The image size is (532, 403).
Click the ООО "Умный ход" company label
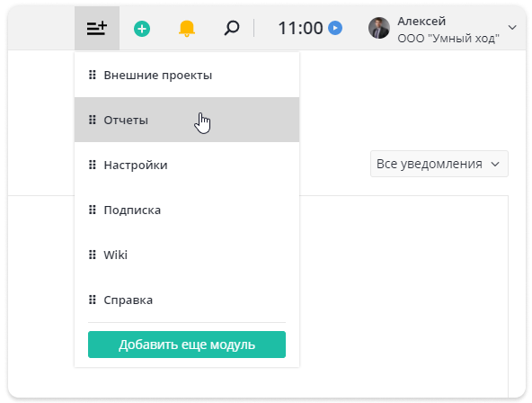point(448,39)
